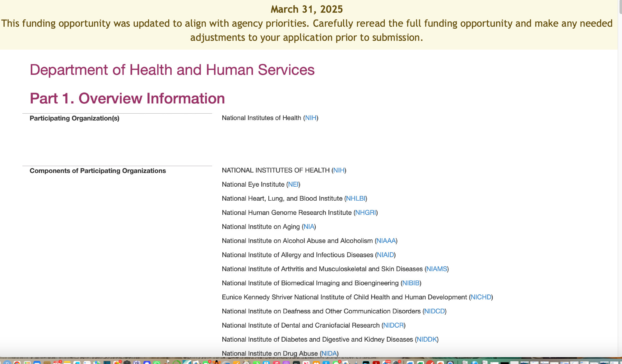Open the NIDA link
This screenshot has width=622, height=364.
point(329,353)
